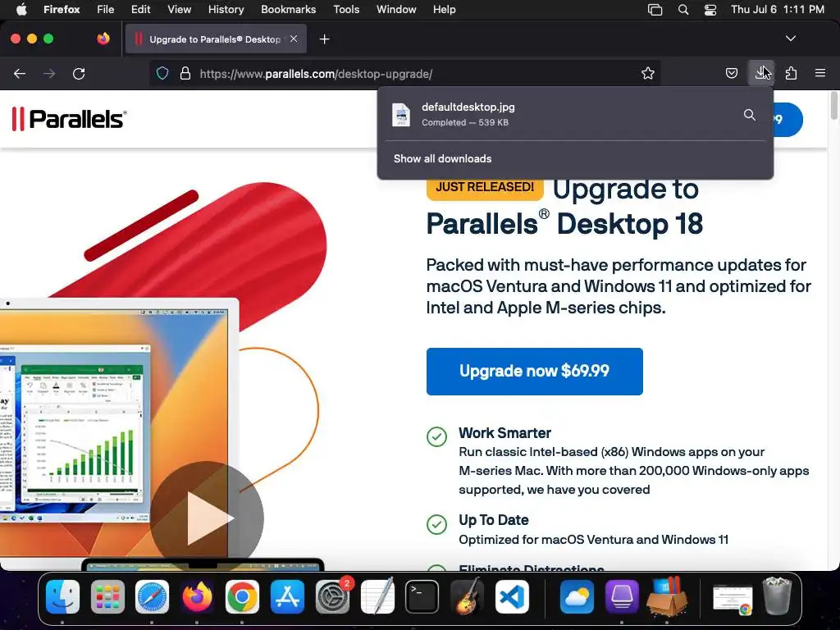Open Google Chrome from the Dock
Viewport: 840px width, 630px height.
[242, 596]
